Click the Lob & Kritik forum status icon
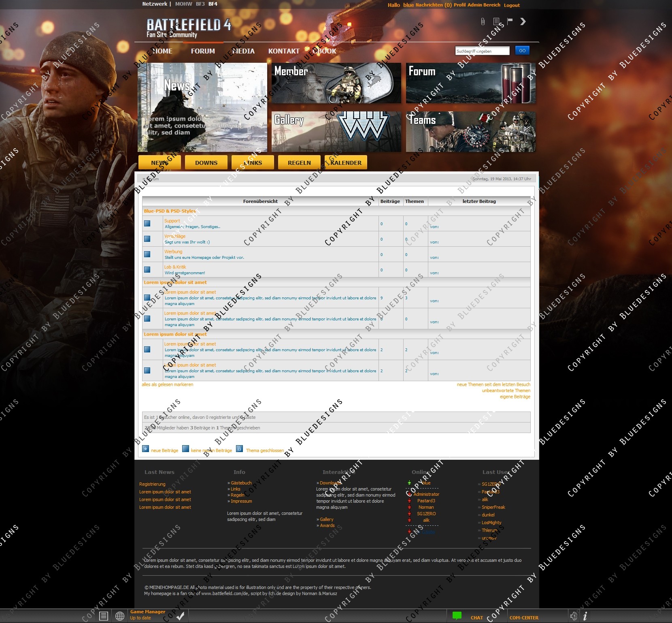 [147, 270]
